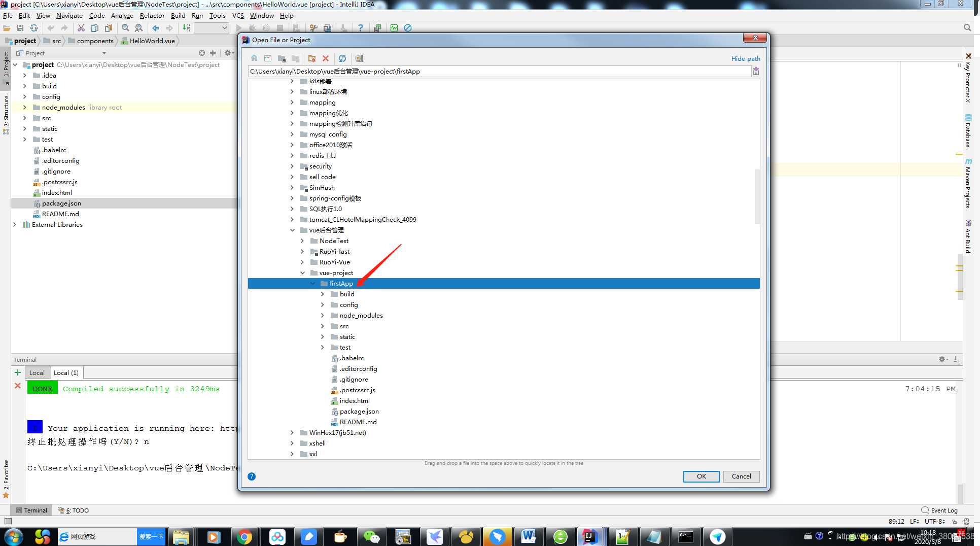Click the Synchronize toolbar icon
The image size is (980, 546).
[34, 28]
